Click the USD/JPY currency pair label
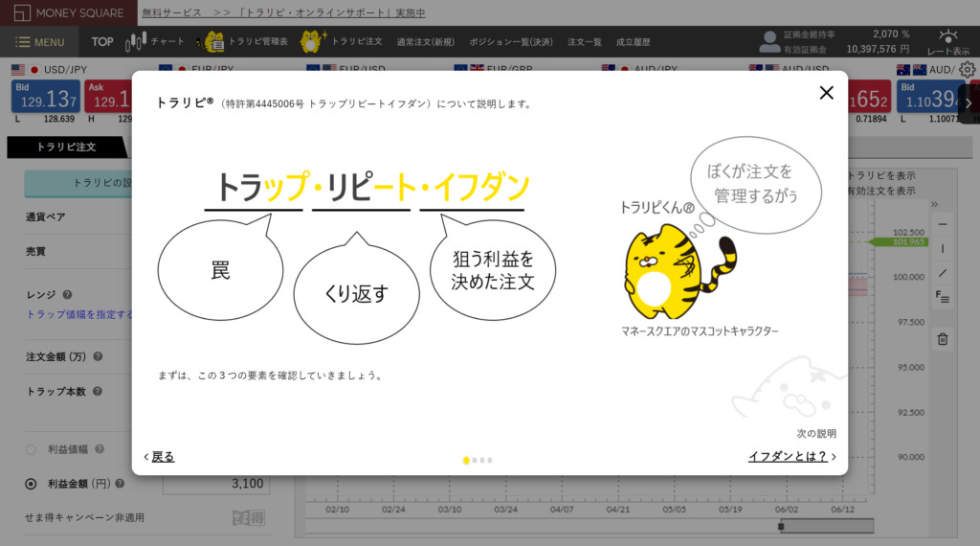Viewport: 980px width, 546px height. [x=65, y=70]
